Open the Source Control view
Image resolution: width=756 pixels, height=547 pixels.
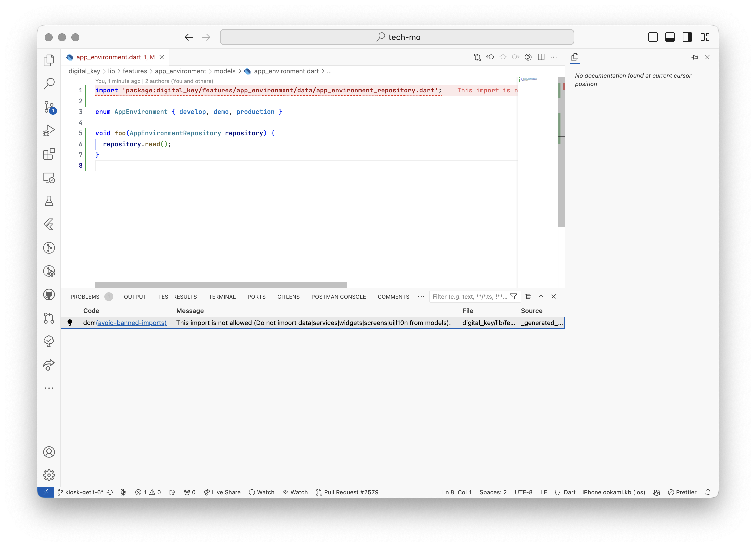pos(49,107)
